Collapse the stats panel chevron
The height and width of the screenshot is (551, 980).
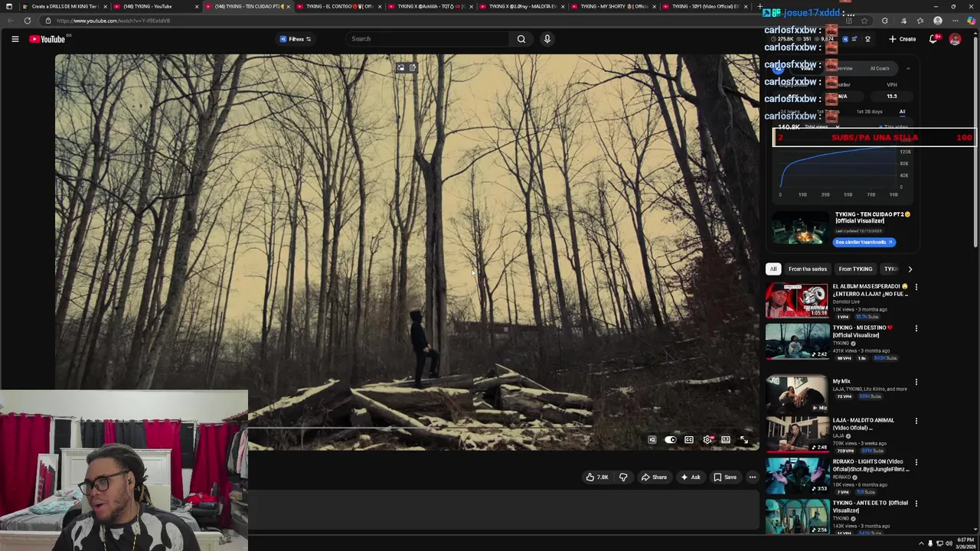point(908,69)
